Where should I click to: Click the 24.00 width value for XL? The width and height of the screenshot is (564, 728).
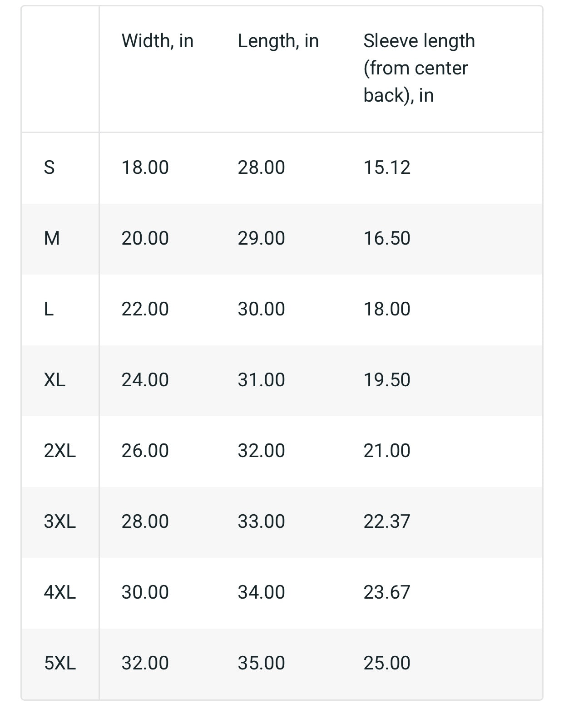145,380
